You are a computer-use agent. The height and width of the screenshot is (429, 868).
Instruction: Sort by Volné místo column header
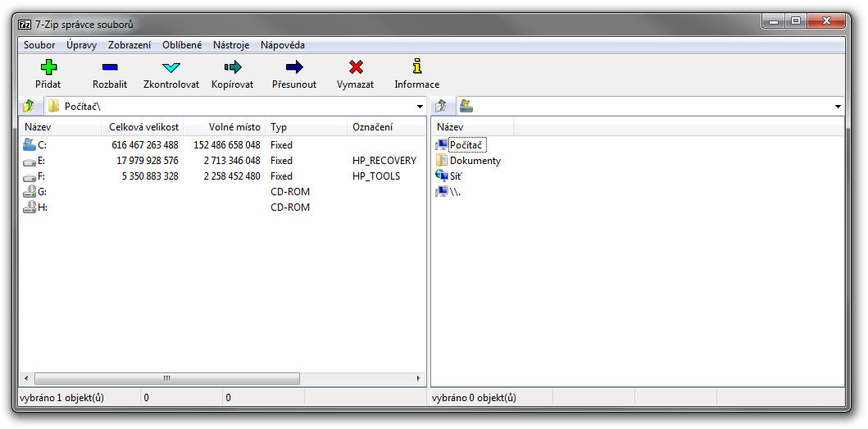225,127
